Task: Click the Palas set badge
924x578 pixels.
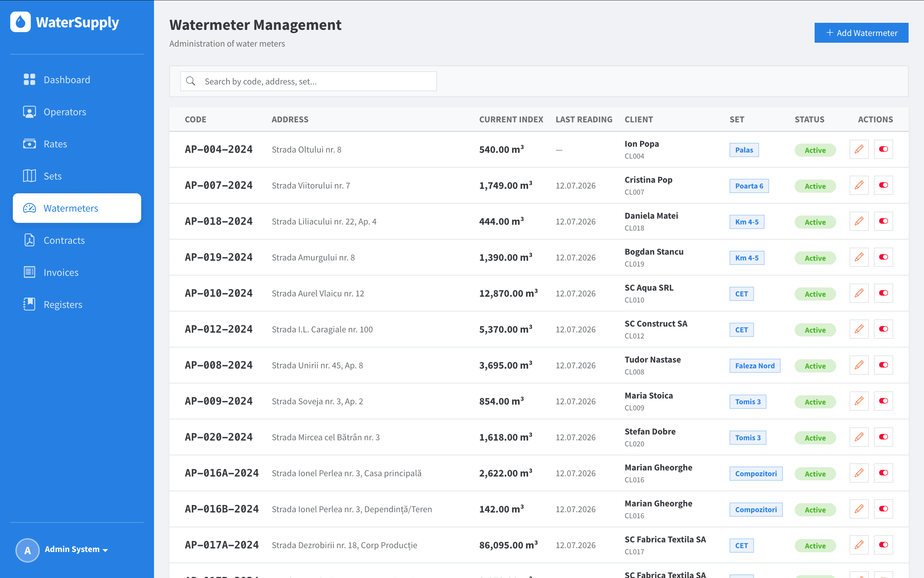Action: click(x=744, y=150)
